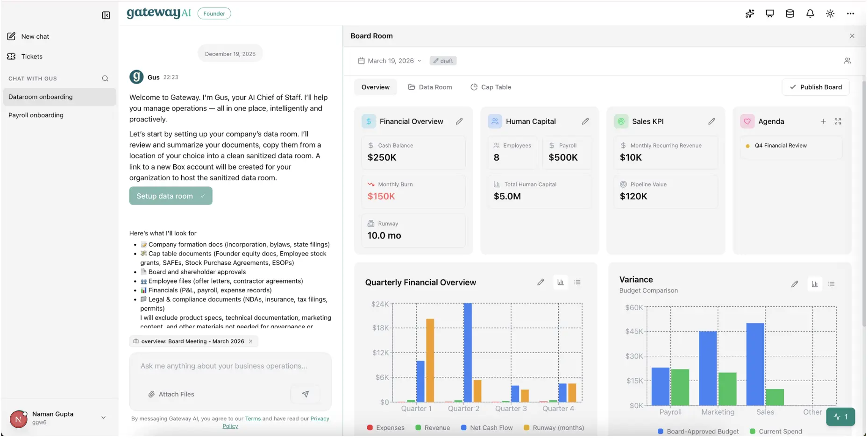This screenshot has width=868, height=439.
Task: Click the Runway 10.0 mo tile
Action: (413, 231)
